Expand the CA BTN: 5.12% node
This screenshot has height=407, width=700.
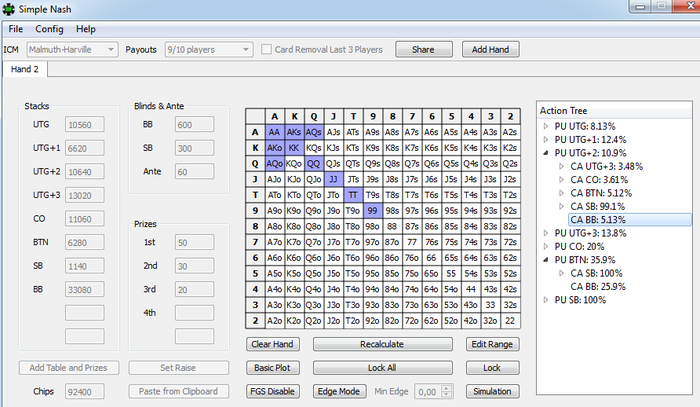coord(561,193)
